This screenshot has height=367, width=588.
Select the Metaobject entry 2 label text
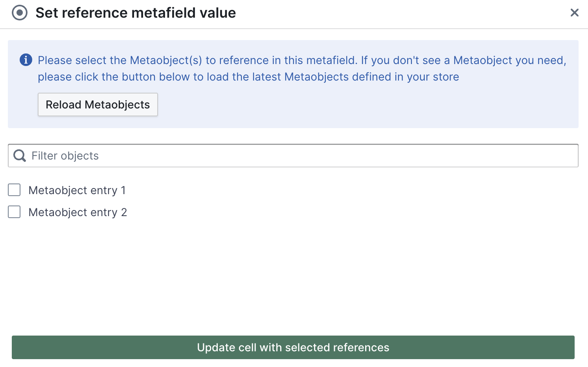click(77, 212)
